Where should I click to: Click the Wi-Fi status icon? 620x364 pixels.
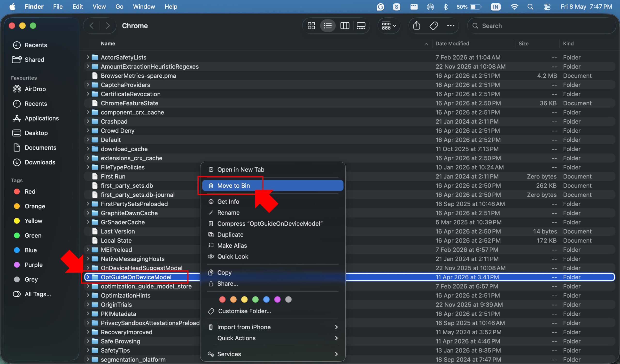tap(514, 7)
